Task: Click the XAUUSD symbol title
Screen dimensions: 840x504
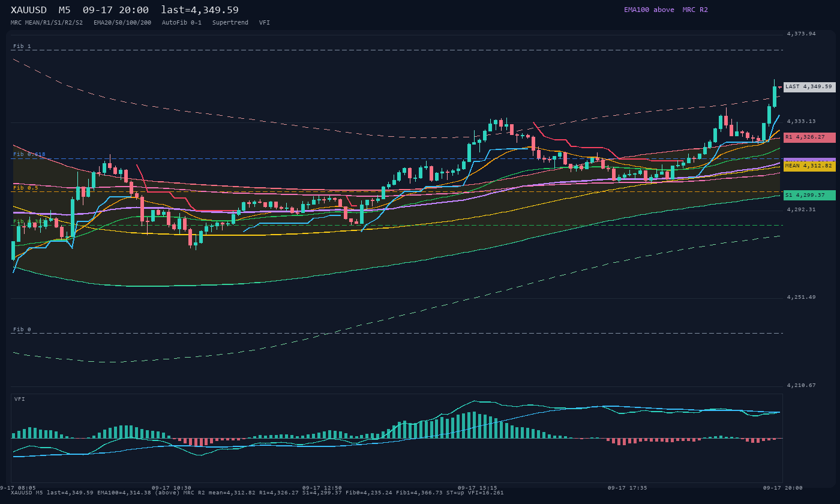Action: pos(29,10)
